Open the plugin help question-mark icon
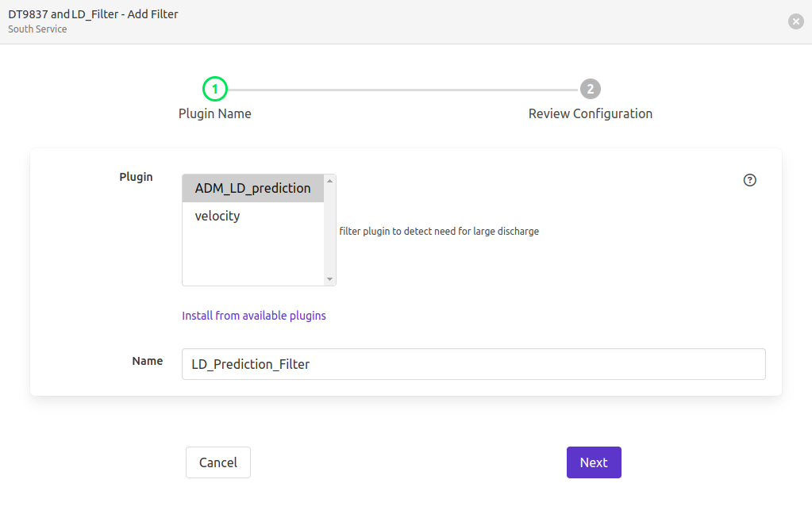 [x=749, y=180]
